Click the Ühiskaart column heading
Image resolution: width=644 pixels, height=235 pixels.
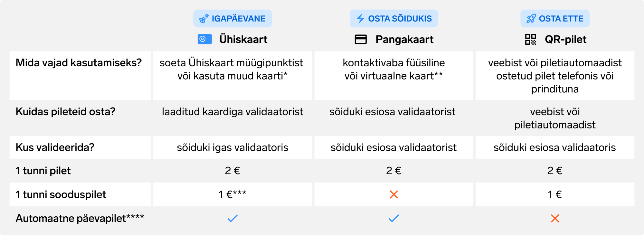243,39
